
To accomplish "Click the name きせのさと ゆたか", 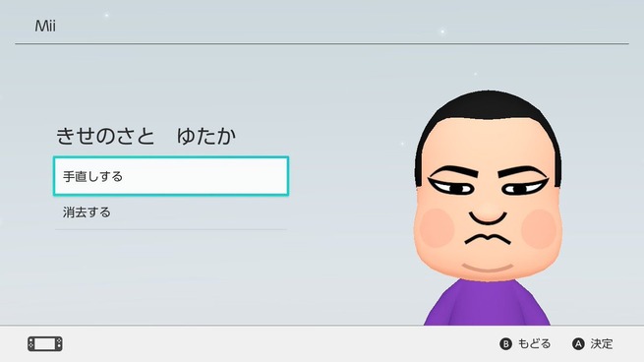I will coord(146,136).
